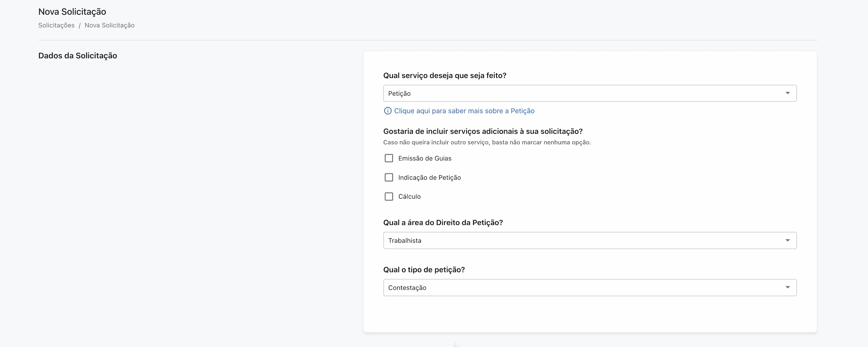868x347 pixels.
Task: Click the question 'Qual serviço deseja que seja feito?'
Action: [x=445, y=75]
